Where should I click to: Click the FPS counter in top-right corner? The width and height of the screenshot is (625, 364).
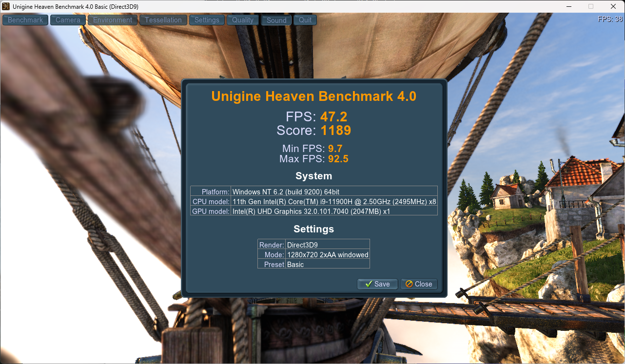click(610, 19)
